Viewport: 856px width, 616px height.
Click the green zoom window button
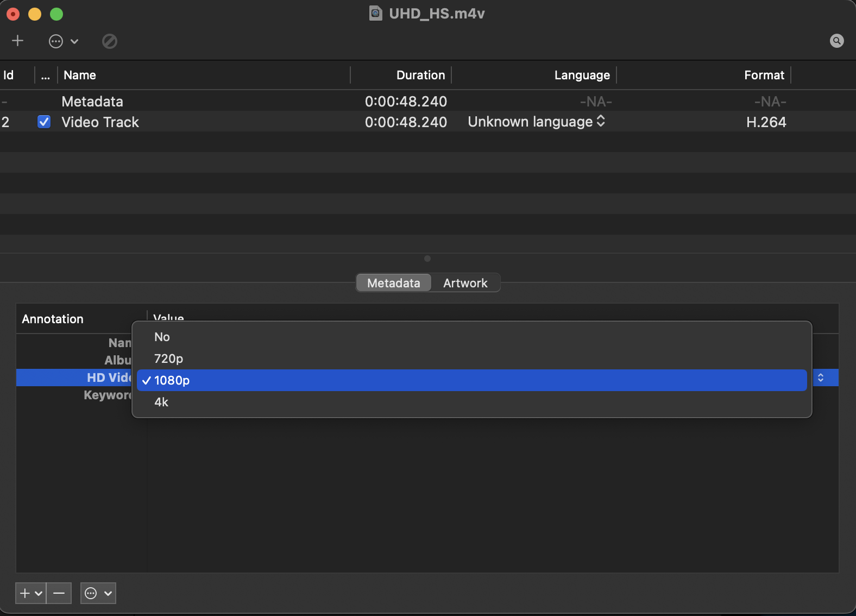pos(56,14)
